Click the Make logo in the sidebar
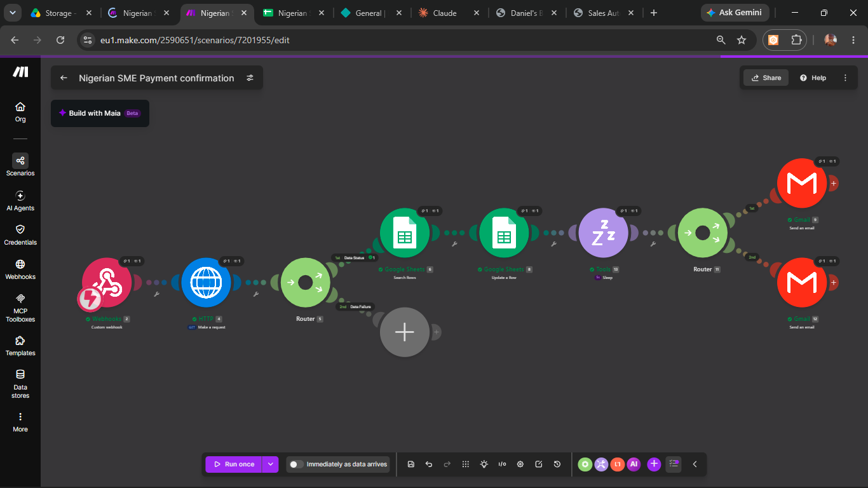This screenshot has width=868, height=488. 20,72
